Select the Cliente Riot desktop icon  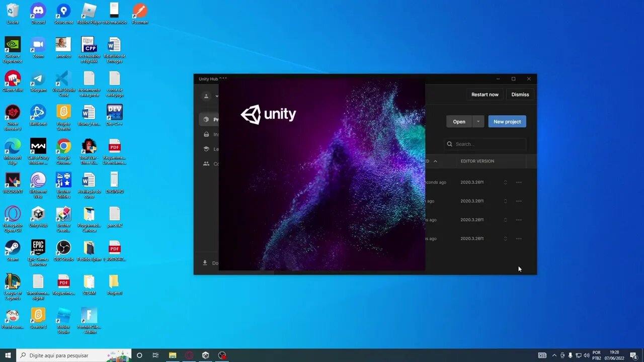click(x=13, y=81)
